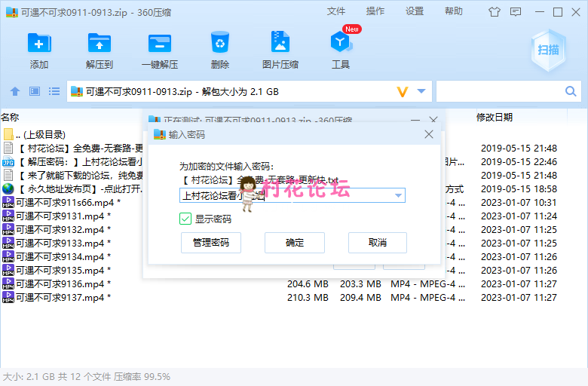The image size is (588, 386).
Task: Click the 确定 button
Action: (294, 243)
